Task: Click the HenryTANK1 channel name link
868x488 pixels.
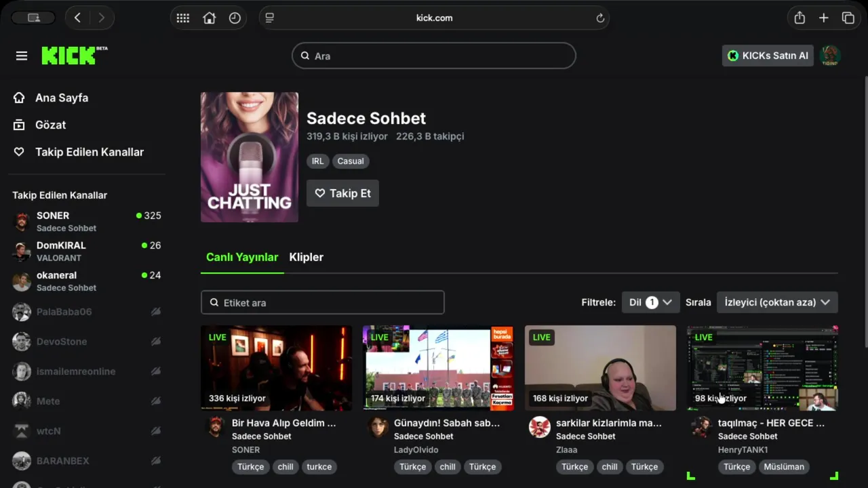Action: [743, 449]
